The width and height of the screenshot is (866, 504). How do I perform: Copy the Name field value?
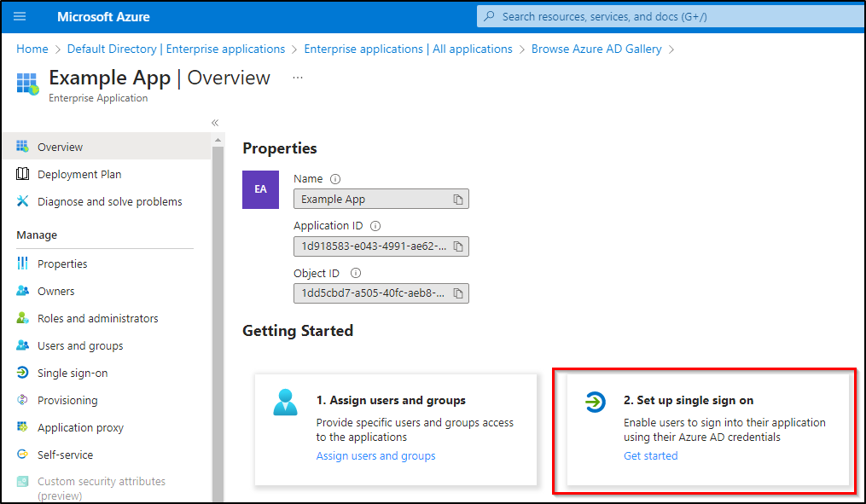(x=458, y=200)
